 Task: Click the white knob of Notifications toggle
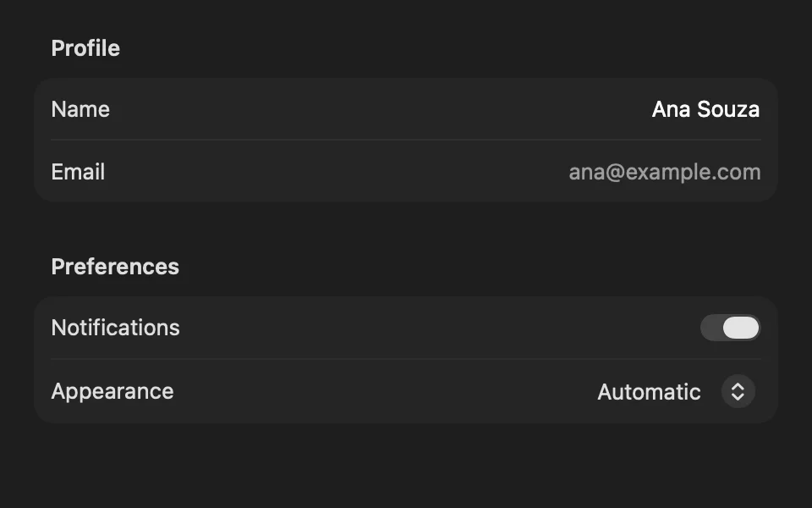pyautogui.click(x=741, y=328)
